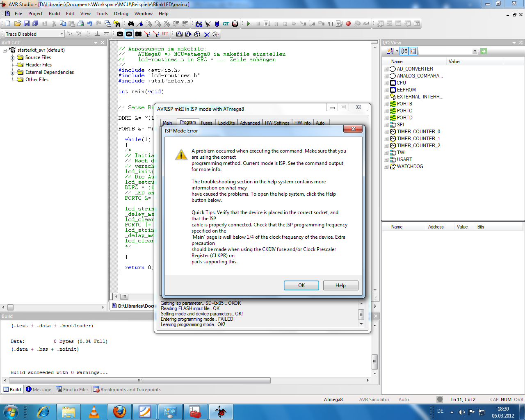Viewport: 525px width, 420px height.
Task: Expand the PORTB node in I/O View
Action: point(386,104)
